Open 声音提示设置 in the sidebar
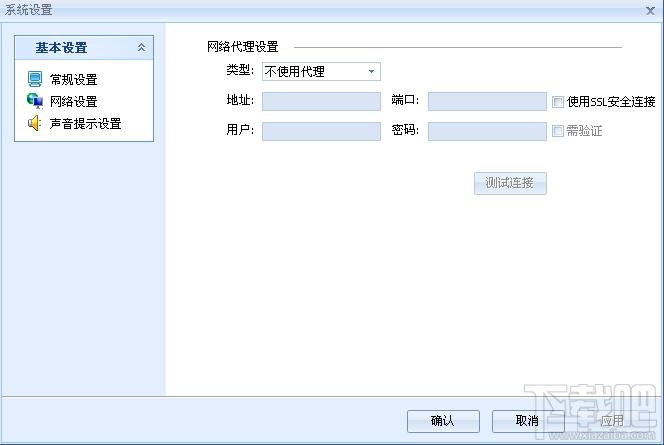 click(86, 124)
